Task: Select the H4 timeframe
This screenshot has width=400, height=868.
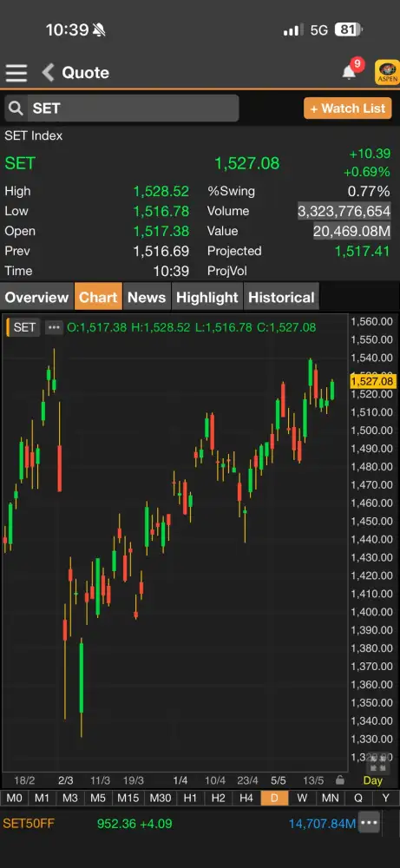Action: pos(246,799)
